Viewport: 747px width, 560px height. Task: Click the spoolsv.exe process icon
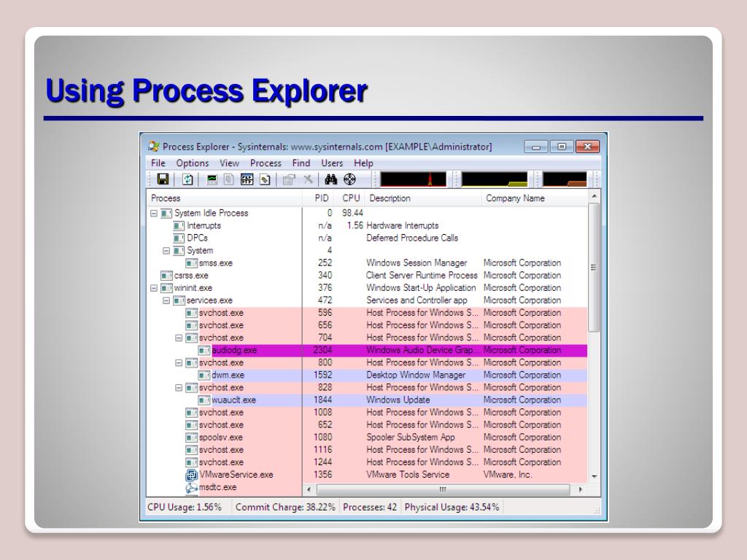(x=192, y=437)
